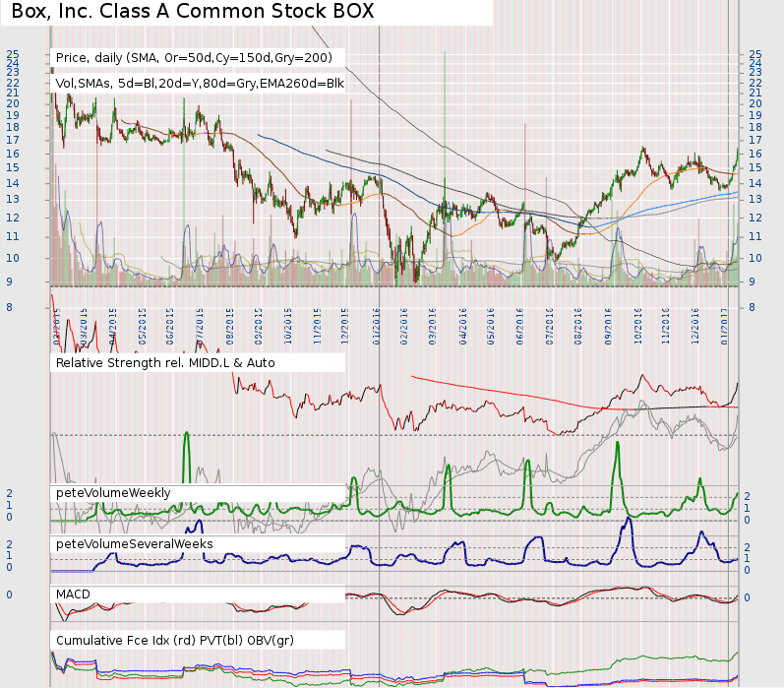
Task: Click the right price axis value 19
Action: [755, 115]
